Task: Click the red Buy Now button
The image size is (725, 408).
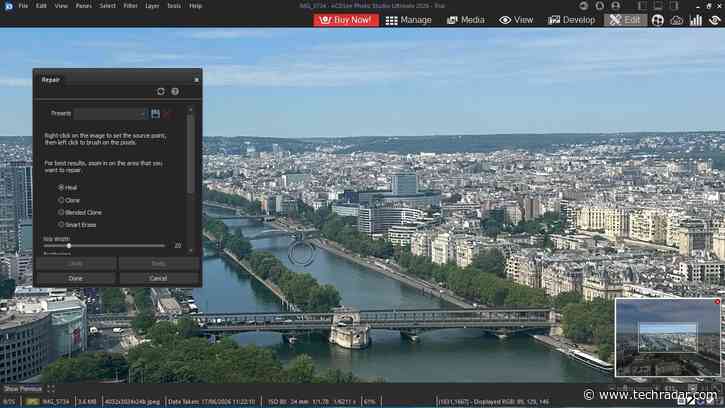Action: coord(346,20)
